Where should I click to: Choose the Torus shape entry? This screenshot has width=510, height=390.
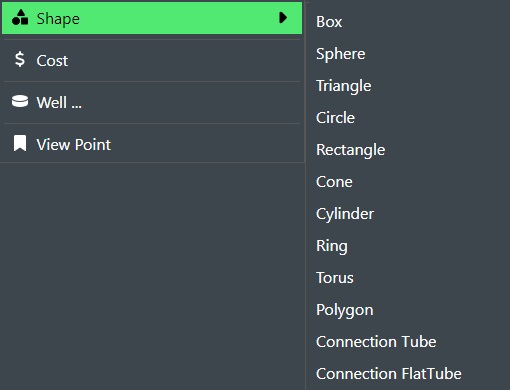click(335, 278)
